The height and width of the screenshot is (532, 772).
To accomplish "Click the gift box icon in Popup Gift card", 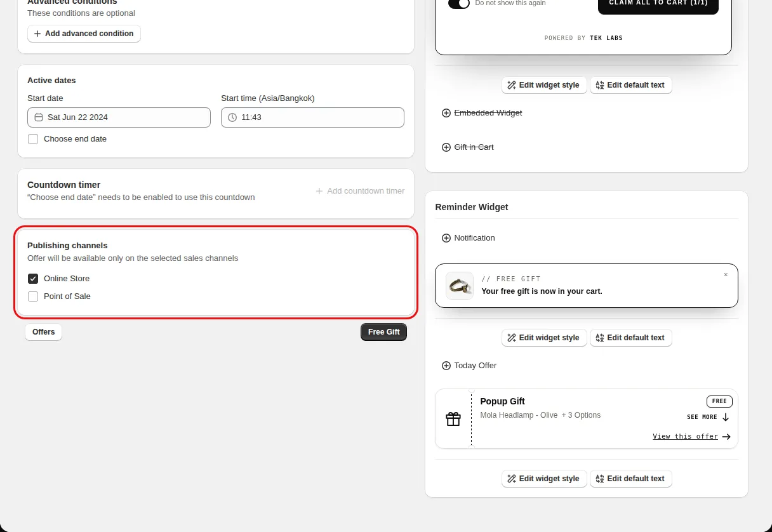I will pyautogui.click(x=453, y=419).
